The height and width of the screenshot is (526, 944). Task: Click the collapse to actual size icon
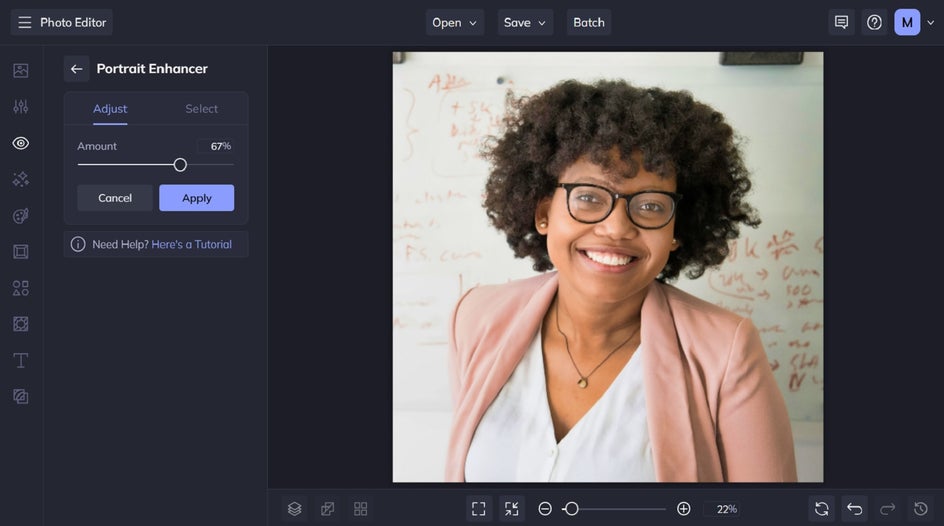(x=512, y=509)
